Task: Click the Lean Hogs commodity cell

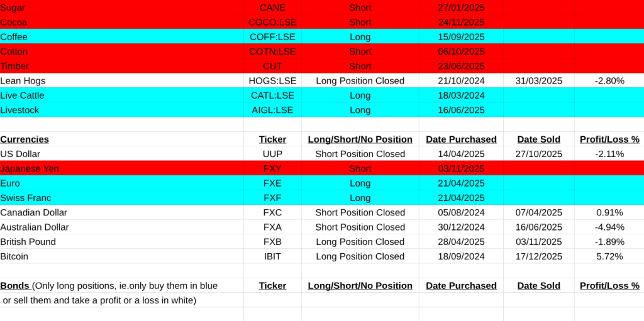Action: click(23, 80)
